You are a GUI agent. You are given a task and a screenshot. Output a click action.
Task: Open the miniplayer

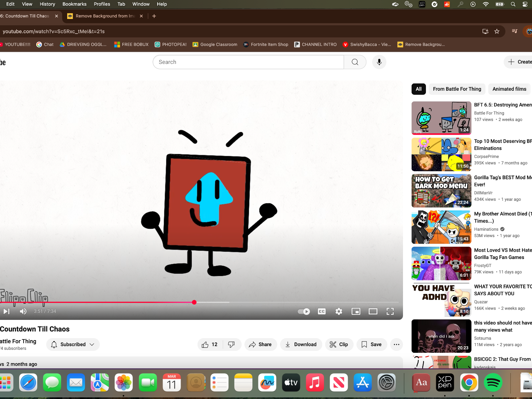356,312
